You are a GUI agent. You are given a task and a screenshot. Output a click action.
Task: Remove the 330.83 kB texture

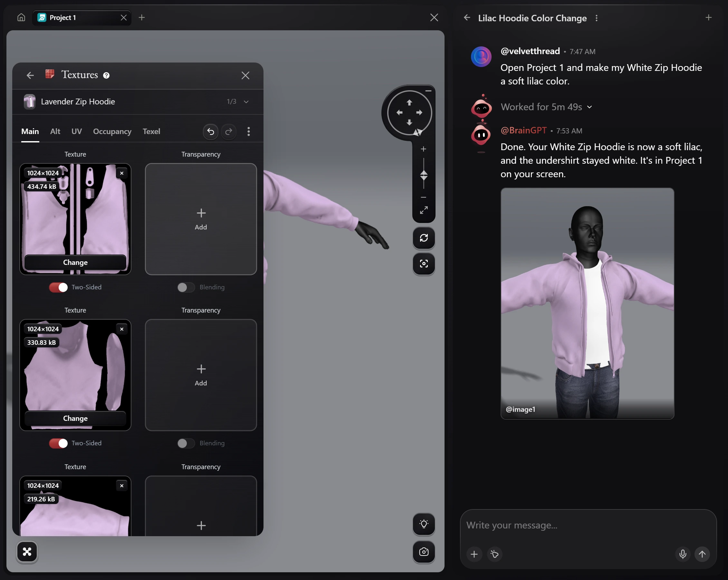(122, 329)
